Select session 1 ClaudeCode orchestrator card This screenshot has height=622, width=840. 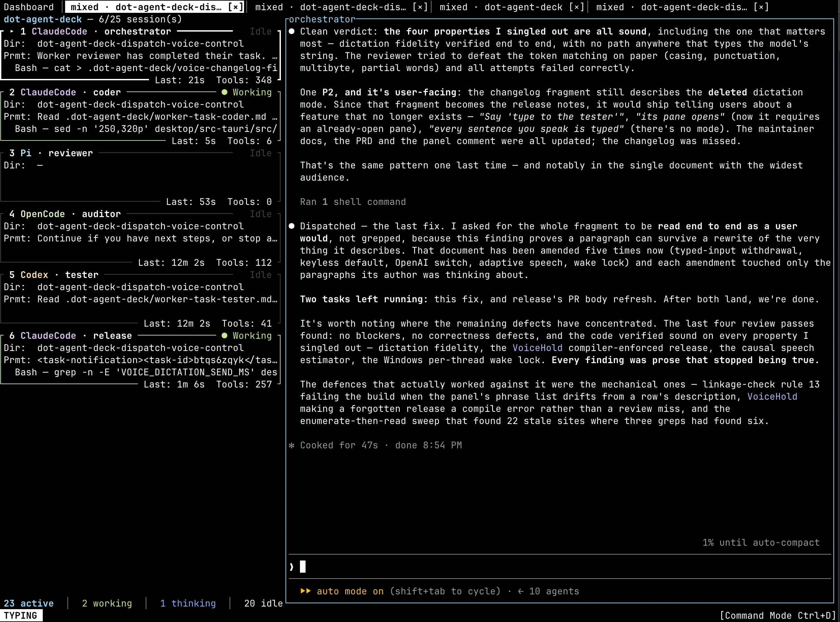[140, 56]
